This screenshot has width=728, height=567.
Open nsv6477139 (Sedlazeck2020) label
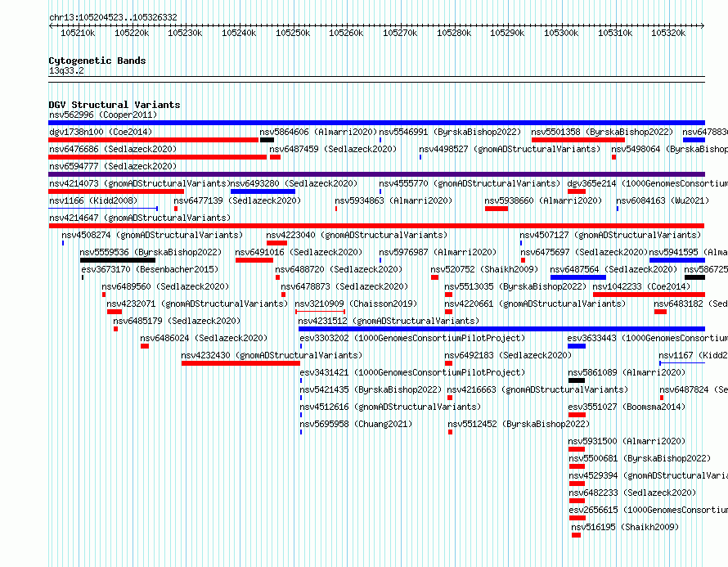[237, 200]
